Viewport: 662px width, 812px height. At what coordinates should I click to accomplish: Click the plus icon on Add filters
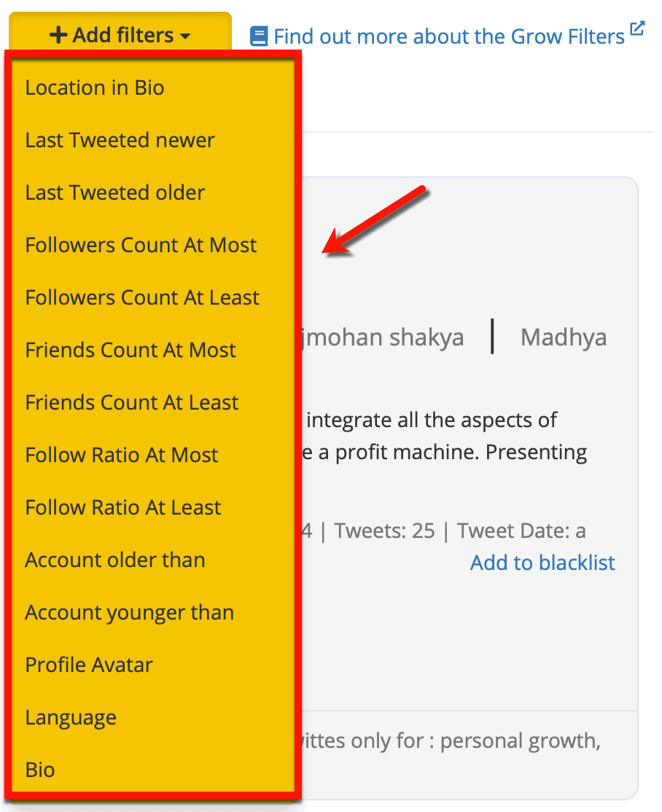(58, 35)
